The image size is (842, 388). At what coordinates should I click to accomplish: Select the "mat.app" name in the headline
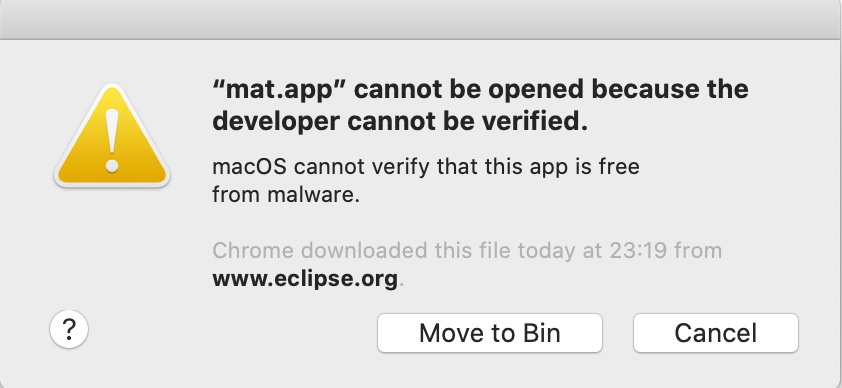click(x=279, y=91)
